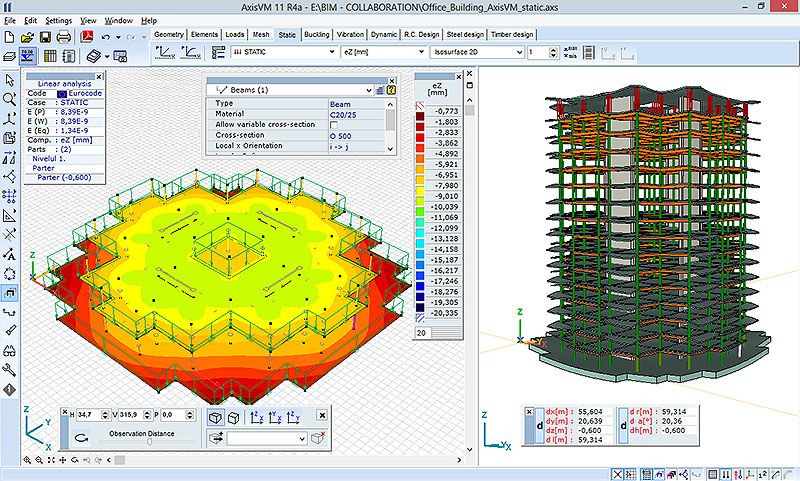This screenshot has height=481, width=800.
Task: Click the wrench service tool icon
Action: 9,370
